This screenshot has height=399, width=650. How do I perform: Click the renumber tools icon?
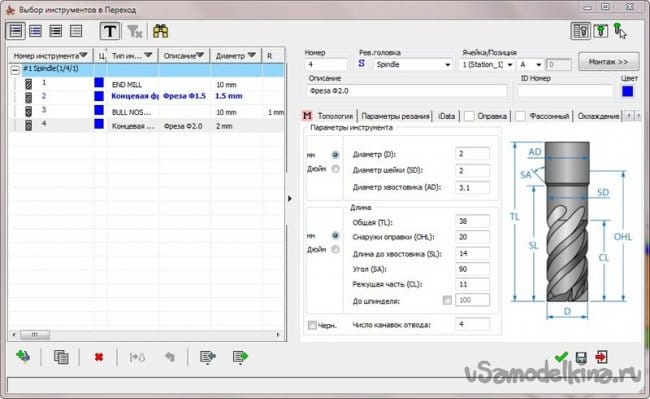pos(137,357)
